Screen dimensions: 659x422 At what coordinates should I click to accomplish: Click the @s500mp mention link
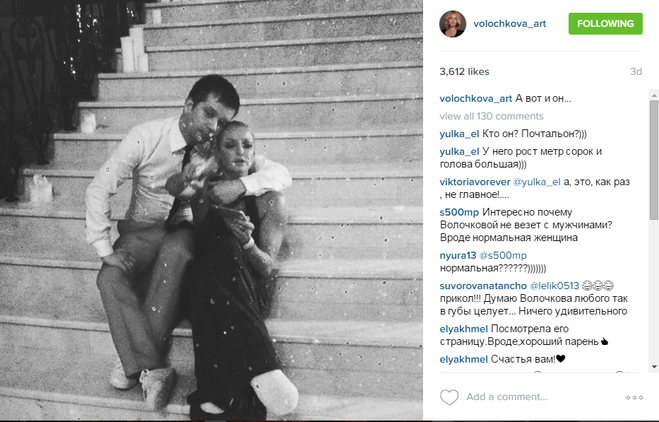503,255
